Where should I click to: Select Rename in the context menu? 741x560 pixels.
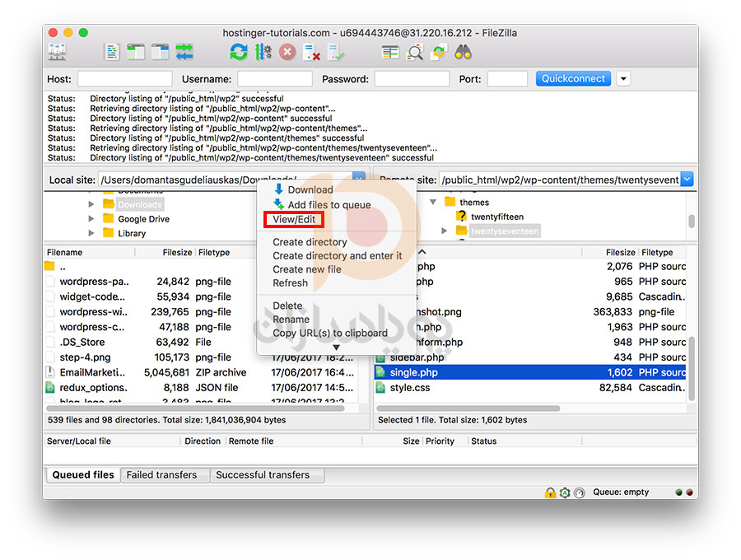tap(291, 320)
